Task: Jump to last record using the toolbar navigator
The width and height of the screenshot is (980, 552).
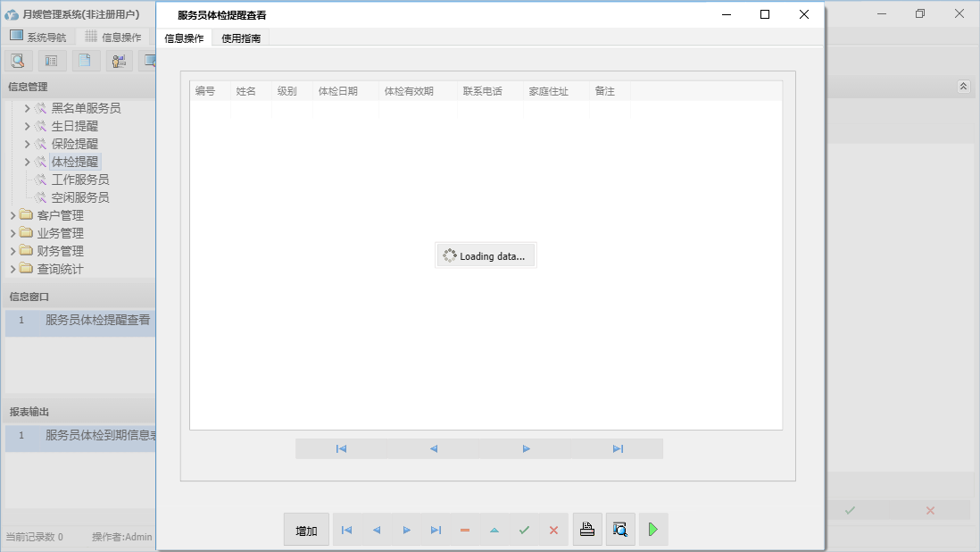Action: 436,530
